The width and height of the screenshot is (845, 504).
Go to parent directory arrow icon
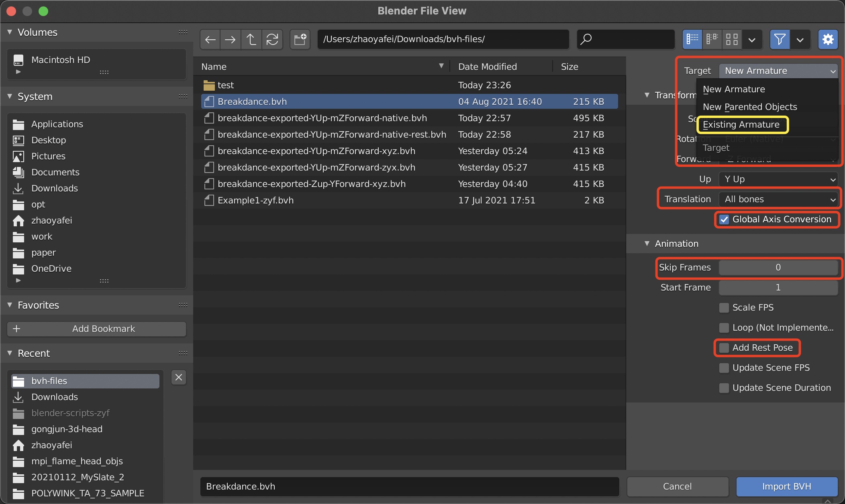coord(251,39)
